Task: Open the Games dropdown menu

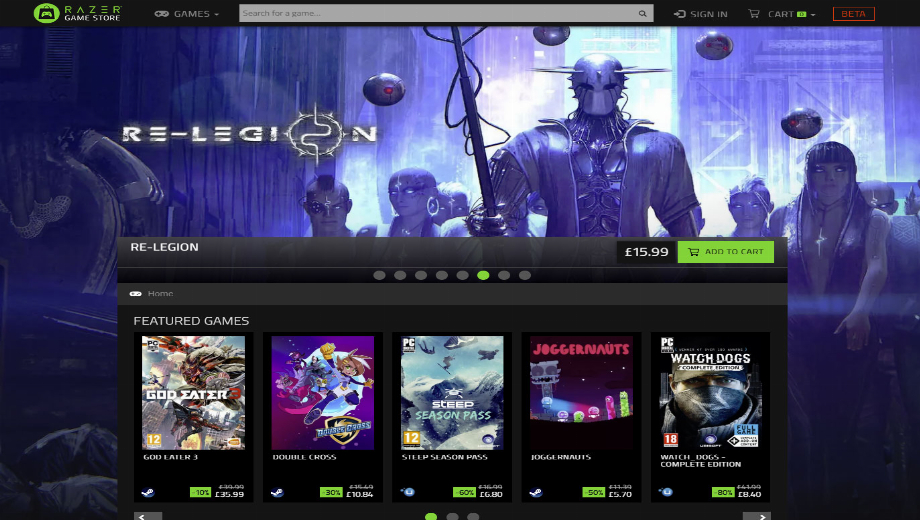Action: tap(187, 13)
